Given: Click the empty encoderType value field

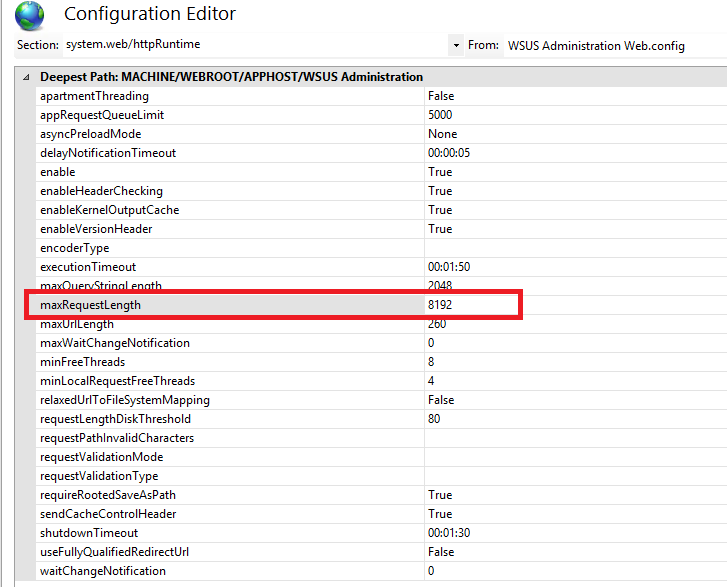Looking at the screenshot, I should click(575, 248).
